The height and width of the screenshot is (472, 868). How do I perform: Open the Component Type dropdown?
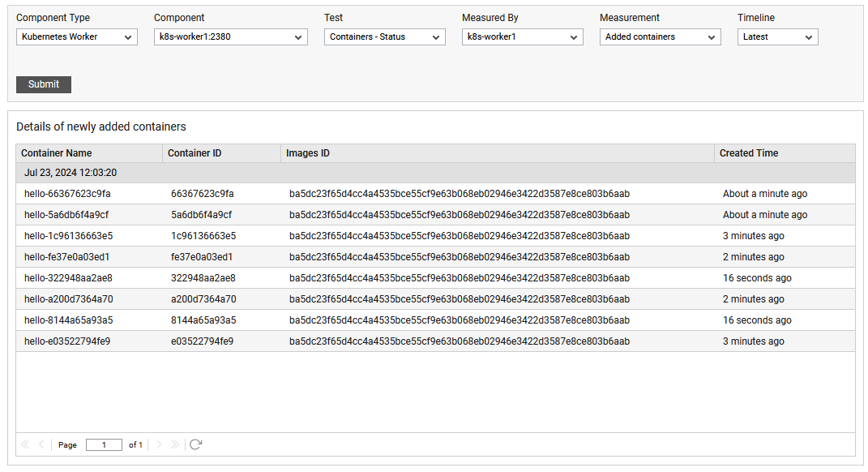tap(77, 37)
